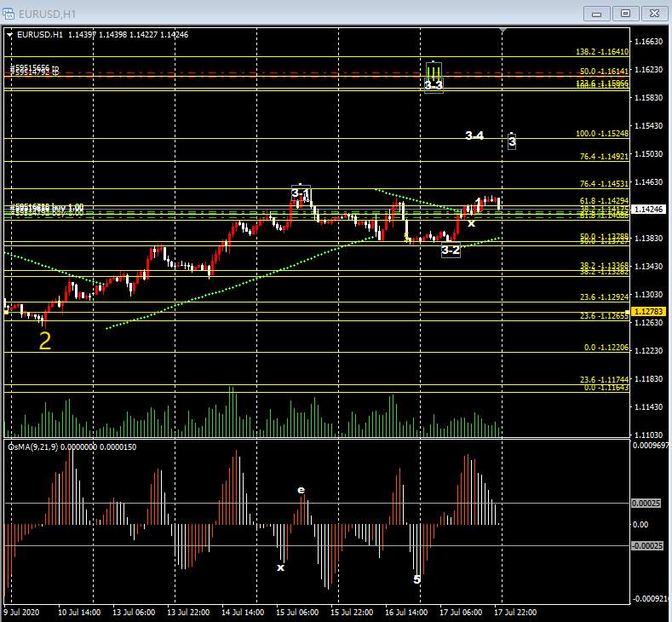
Task: Click the '5' label in the OsMA panel
Action: click(x=417, y=579)
